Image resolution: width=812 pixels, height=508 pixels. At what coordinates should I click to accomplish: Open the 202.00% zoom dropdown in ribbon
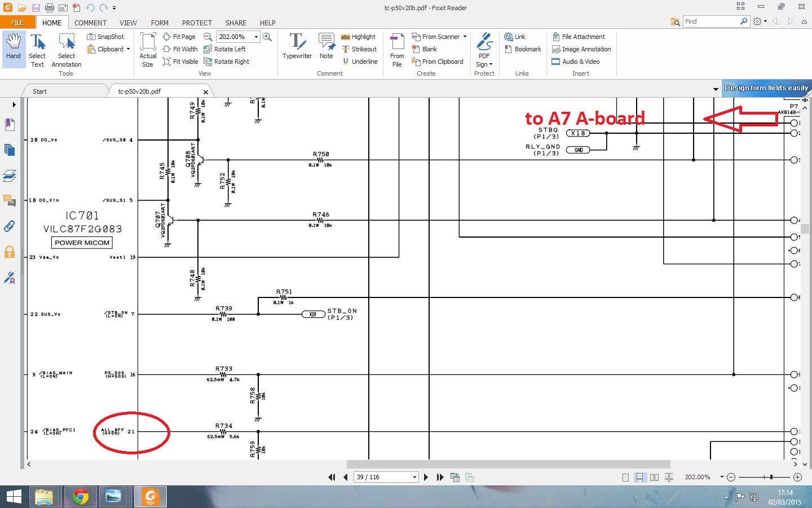click(256, 37)
